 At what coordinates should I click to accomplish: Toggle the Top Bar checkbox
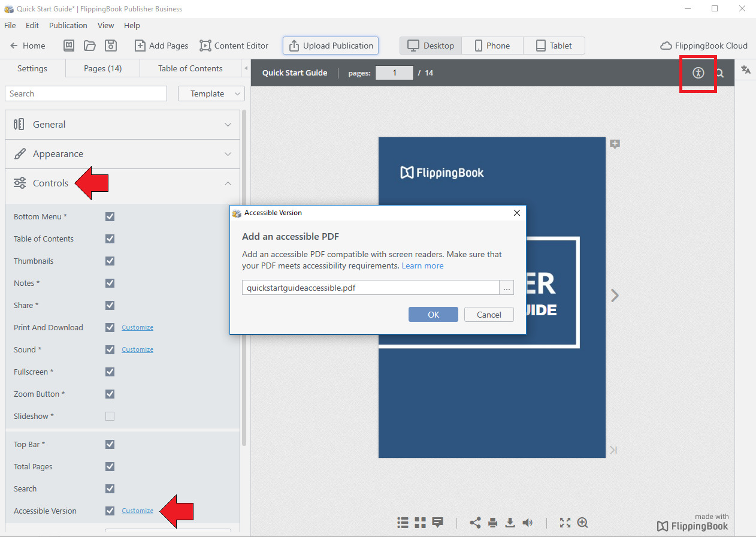(110, 444)
